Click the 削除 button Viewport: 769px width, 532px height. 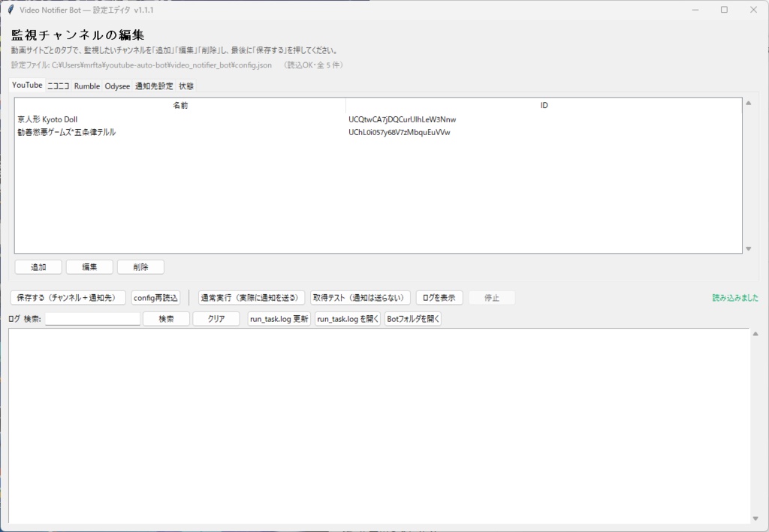[x=140, y=267]
